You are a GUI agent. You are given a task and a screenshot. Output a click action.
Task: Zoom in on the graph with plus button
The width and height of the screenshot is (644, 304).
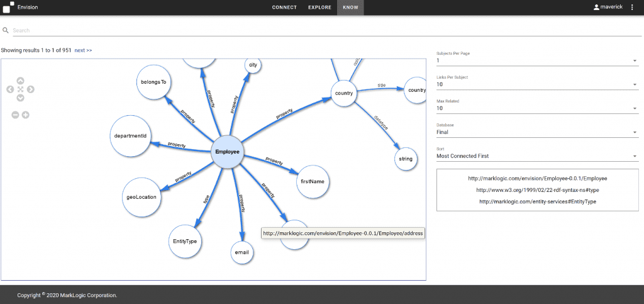click(26, 115)
